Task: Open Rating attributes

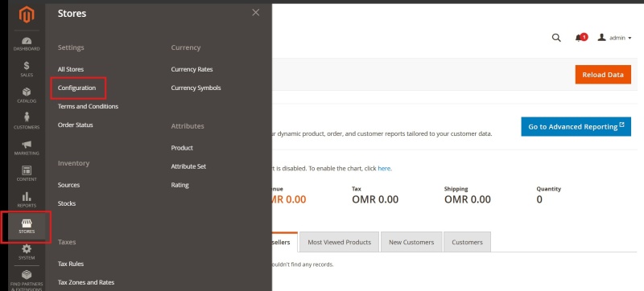Action: tap(180, 185)
